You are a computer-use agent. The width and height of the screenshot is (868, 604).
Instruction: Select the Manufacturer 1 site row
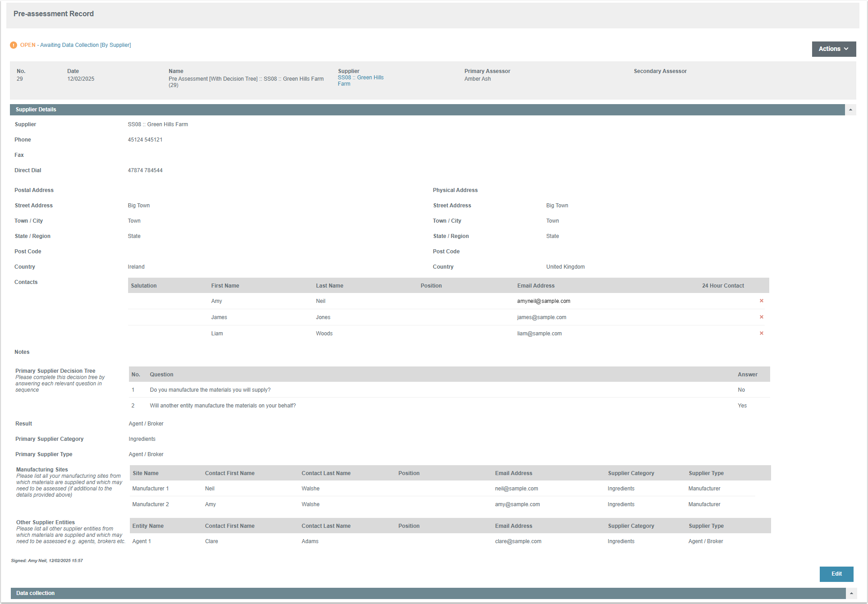150,489
